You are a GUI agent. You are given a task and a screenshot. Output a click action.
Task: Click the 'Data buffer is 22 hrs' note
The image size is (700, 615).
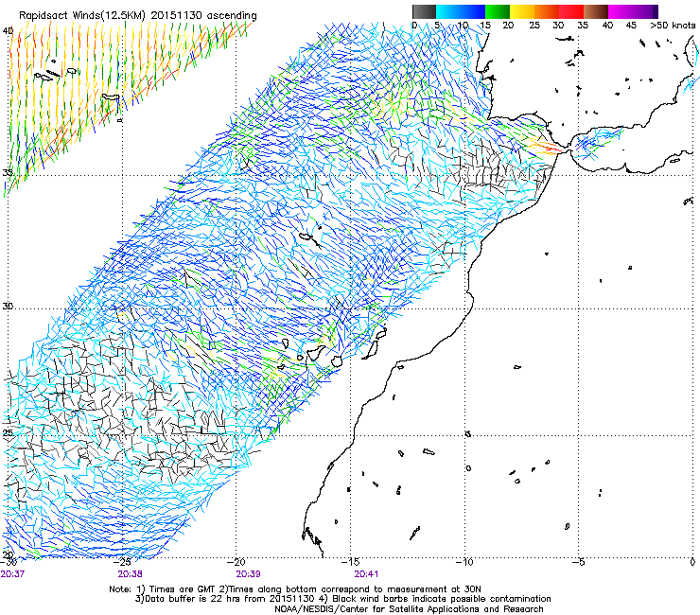tap(342, 599)
